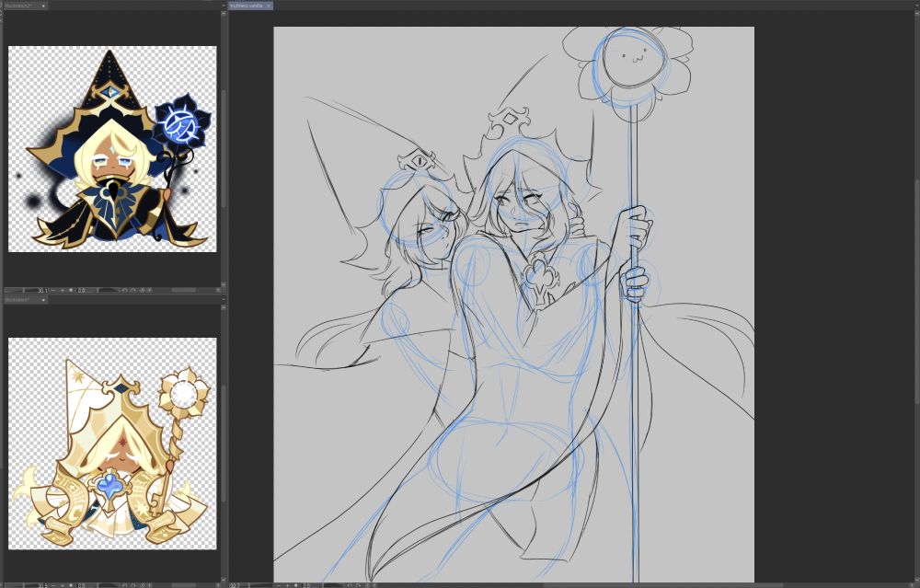Screen dimensions: 920x588
Task: Rotate the dark character reference view left
Action: pyautogui.click(x=124, y=291)
